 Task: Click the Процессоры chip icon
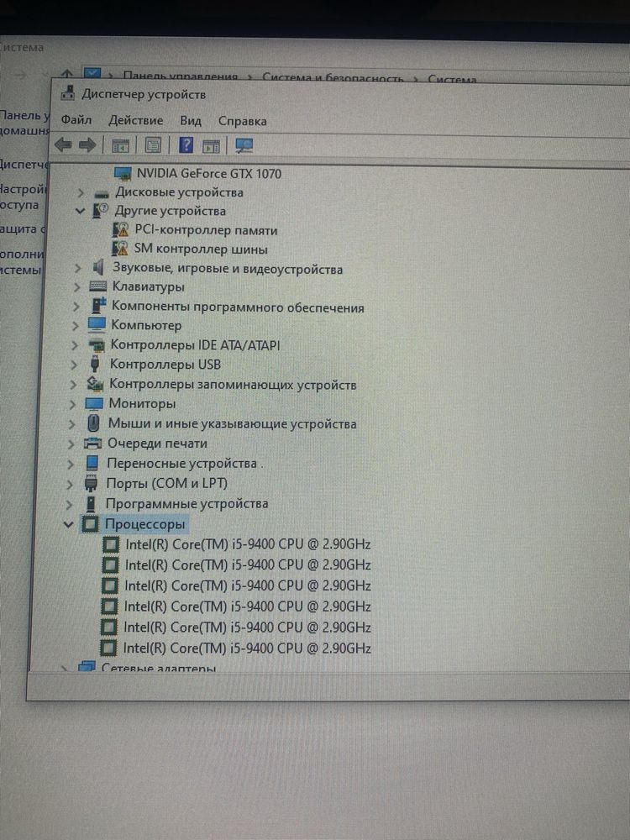tap(90, 523)
